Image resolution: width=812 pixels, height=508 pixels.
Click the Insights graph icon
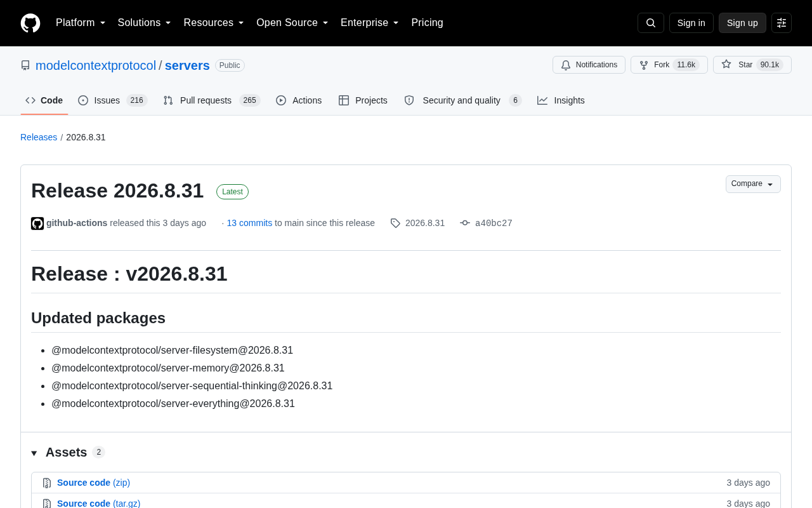(542, 100)
